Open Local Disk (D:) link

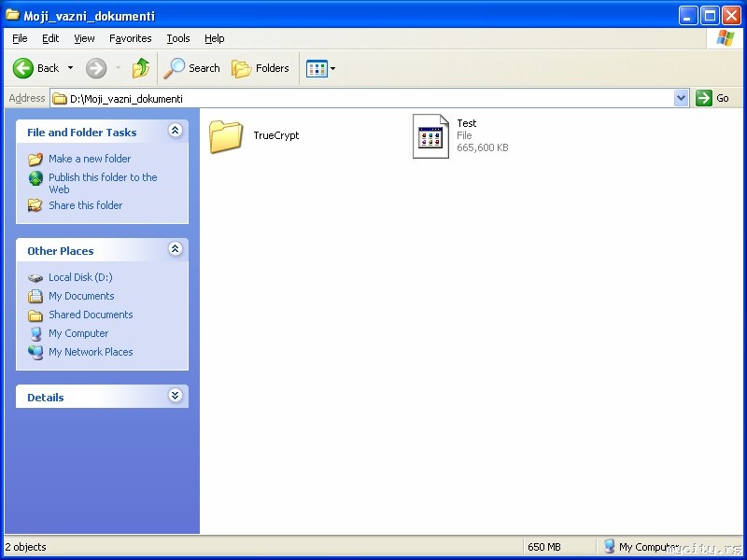pyautogui.click(x=80, y=277)
